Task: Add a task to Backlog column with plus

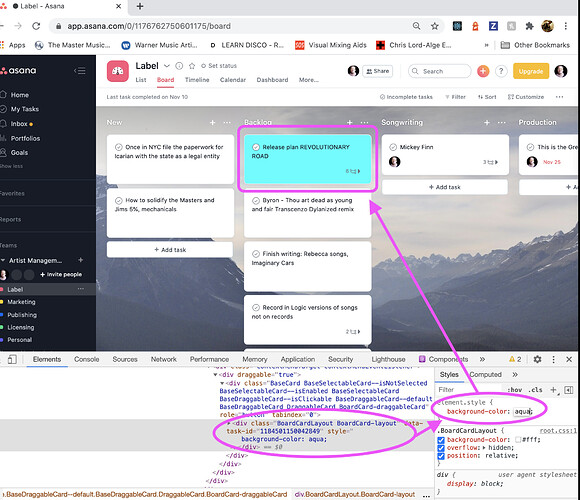Action: (x=350, y=122)
